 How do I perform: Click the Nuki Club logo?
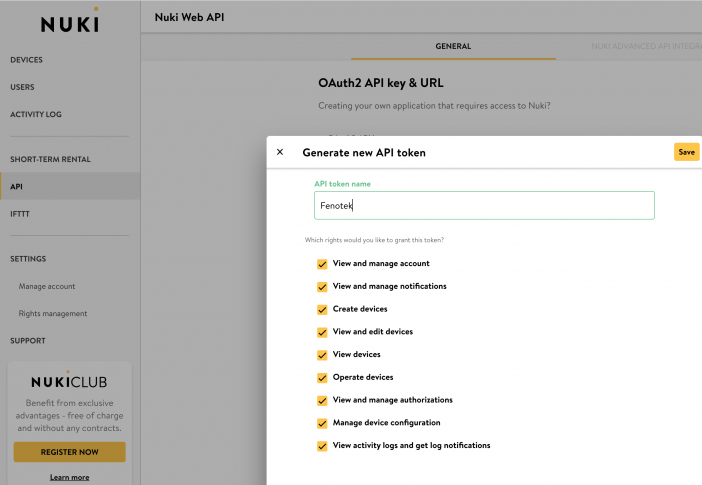[x=69, y=381]
